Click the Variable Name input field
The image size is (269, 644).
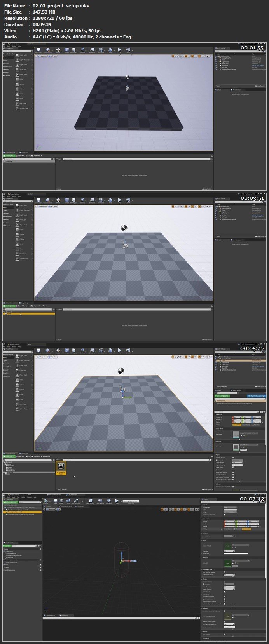tap(230, 508)
